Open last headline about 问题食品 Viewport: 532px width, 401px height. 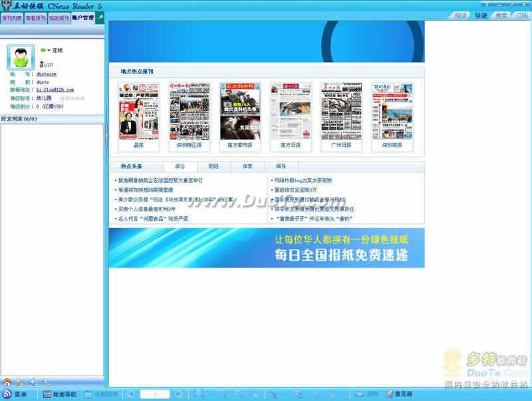153,219
